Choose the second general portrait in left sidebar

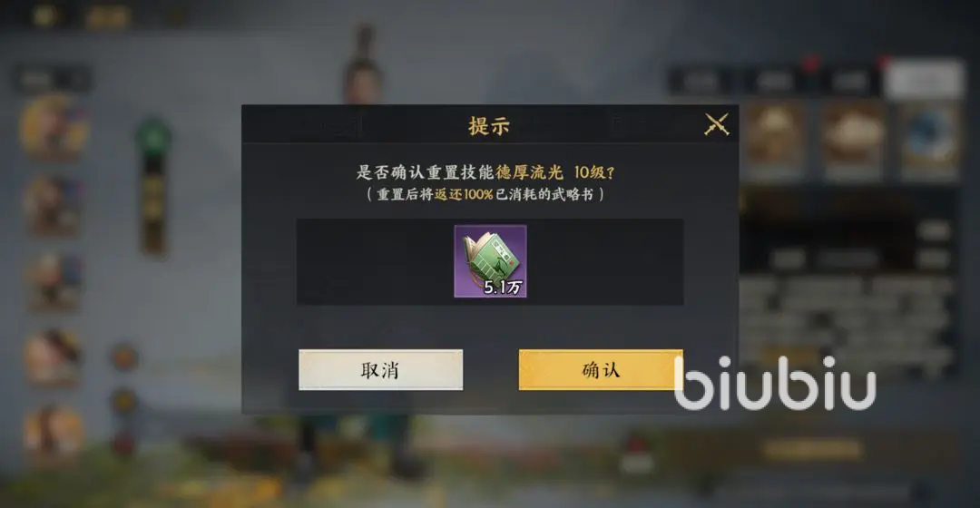[x=54, y=205]
